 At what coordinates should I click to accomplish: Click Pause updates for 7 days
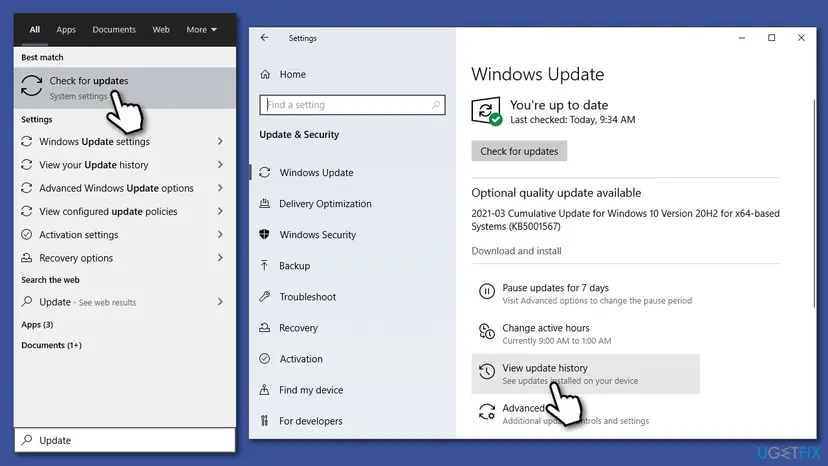pyautogui.click(x=585, y=294)
